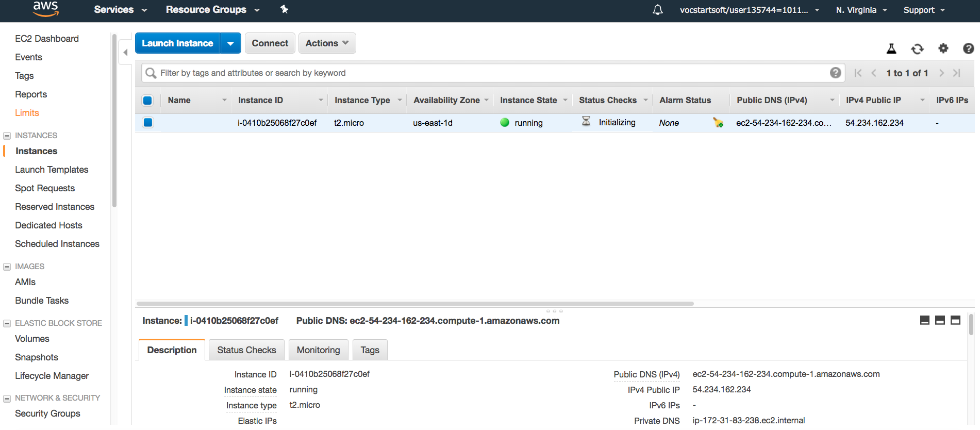Refresh the instances list
The width and height of the screenshot is (980, 430).
tap(918, 48)
